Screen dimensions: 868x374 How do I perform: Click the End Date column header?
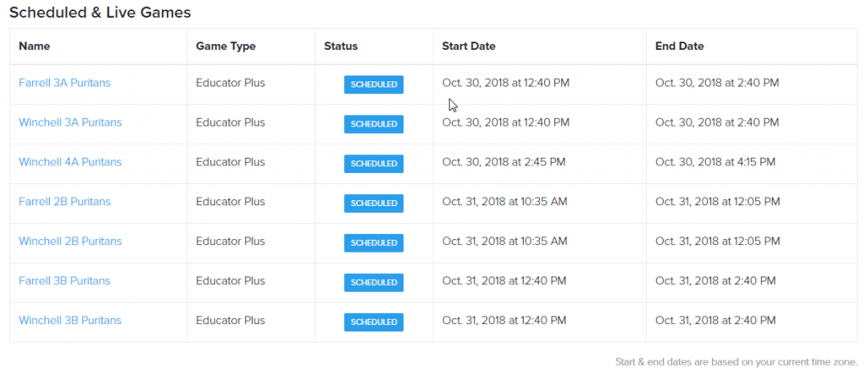pos(680,46)
